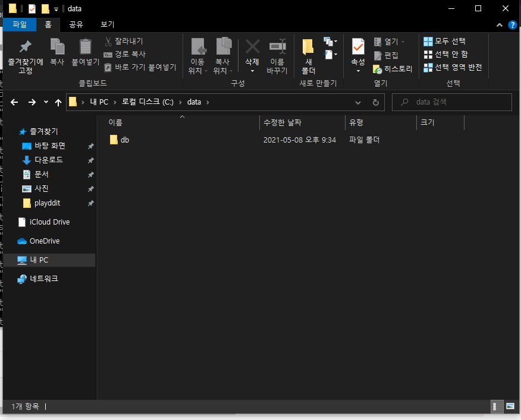The image size is (521, 420).
Task: Switch to large icons view in status bar
Action: pyautogui.click(x=510, y=406)
